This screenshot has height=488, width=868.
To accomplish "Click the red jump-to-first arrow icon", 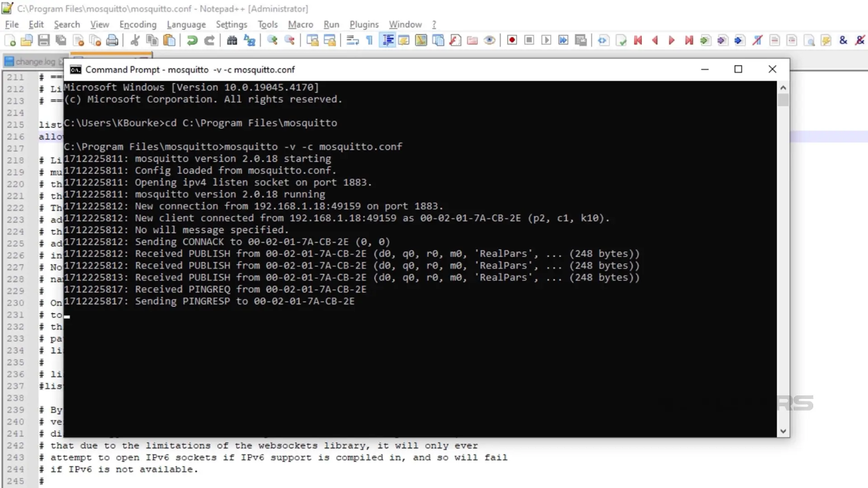I will pyautogui.click(x=638, y=41).
